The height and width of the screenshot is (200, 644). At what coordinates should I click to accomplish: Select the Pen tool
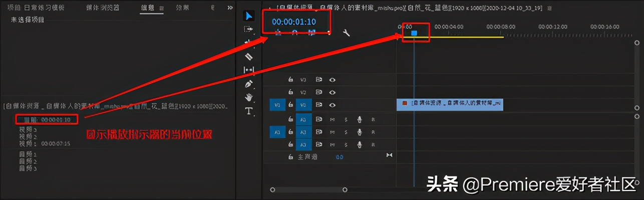click(x=249, y=83)
